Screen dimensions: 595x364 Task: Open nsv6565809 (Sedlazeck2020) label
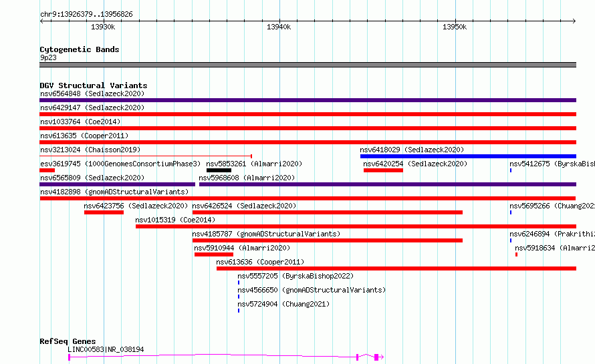coord(92,178)
